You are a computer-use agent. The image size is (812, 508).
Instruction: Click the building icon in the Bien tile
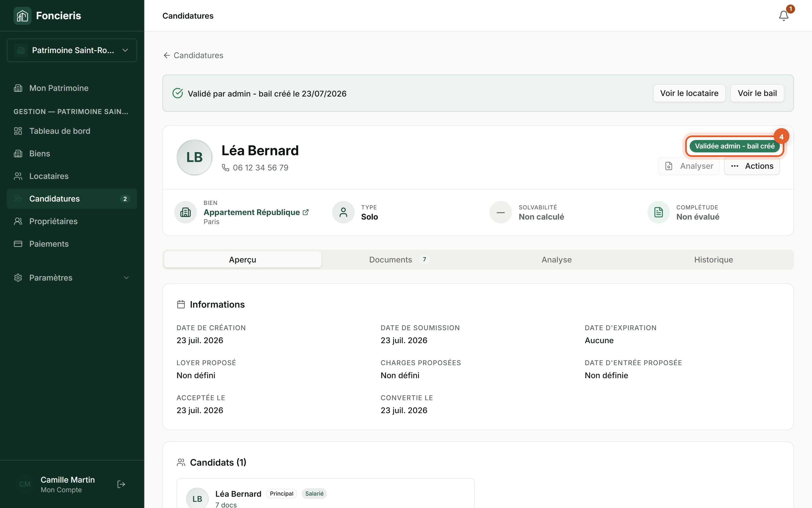pos(186,212)
